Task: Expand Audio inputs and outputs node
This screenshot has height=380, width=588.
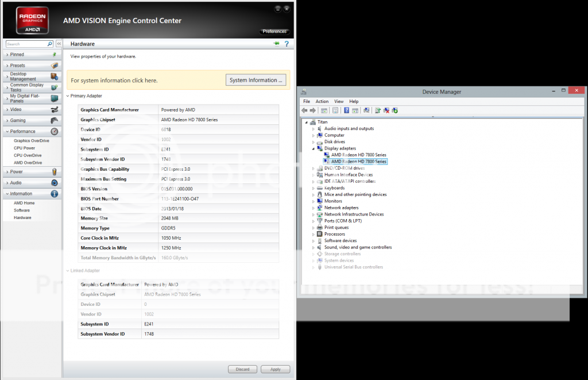Action: (x=313, y=129)
